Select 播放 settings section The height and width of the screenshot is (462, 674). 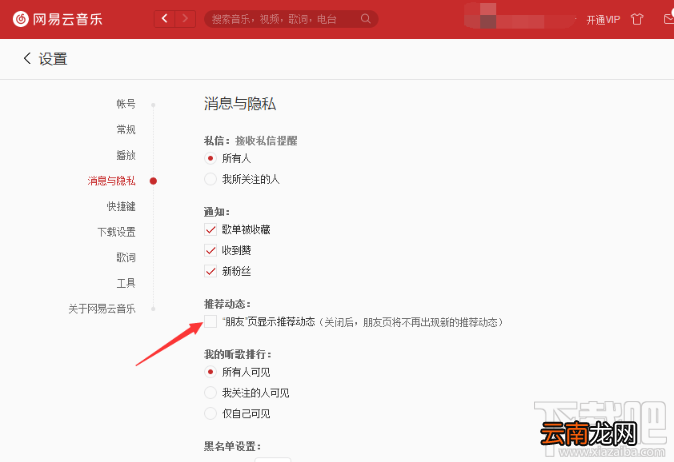click(126, 155)
